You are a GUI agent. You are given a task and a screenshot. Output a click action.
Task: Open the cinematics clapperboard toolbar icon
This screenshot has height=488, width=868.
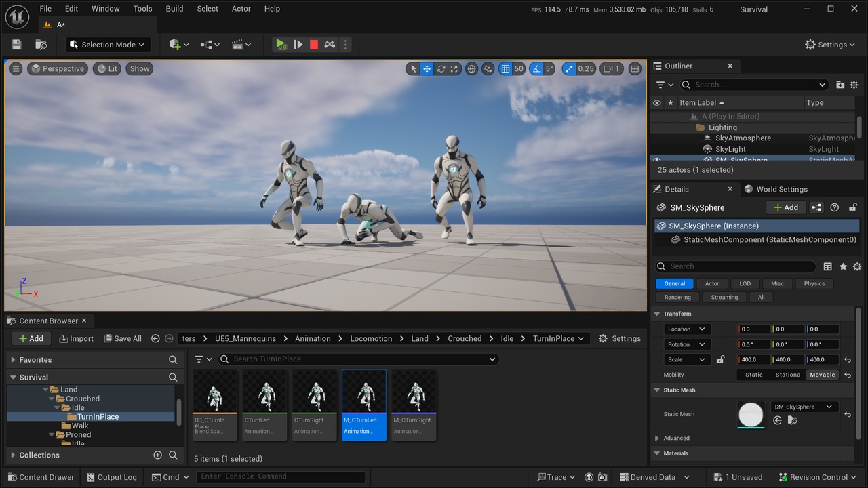coord(241,45)
